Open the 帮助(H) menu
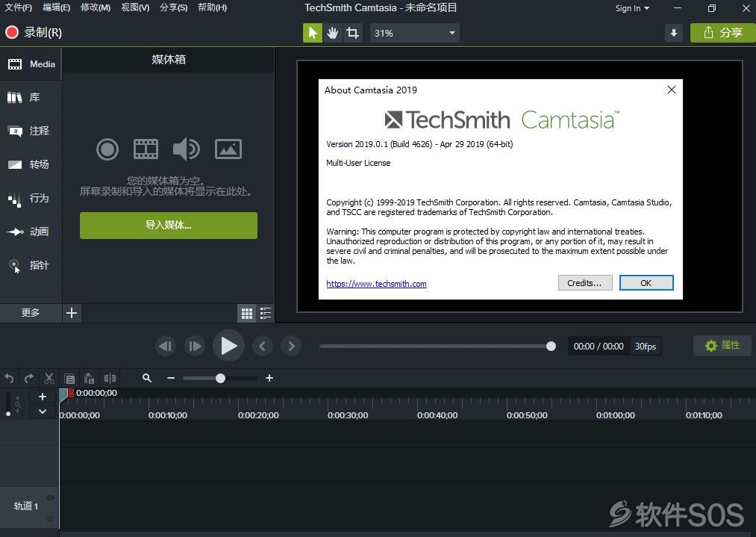This screenshot has width=756, height=537. [212, 7]
